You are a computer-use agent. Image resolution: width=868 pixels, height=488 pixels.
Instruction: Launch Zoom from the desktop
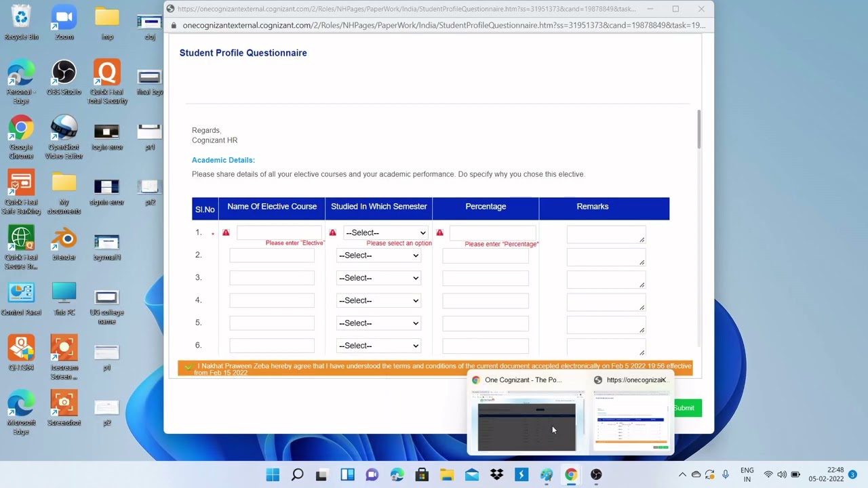point(64,22)
